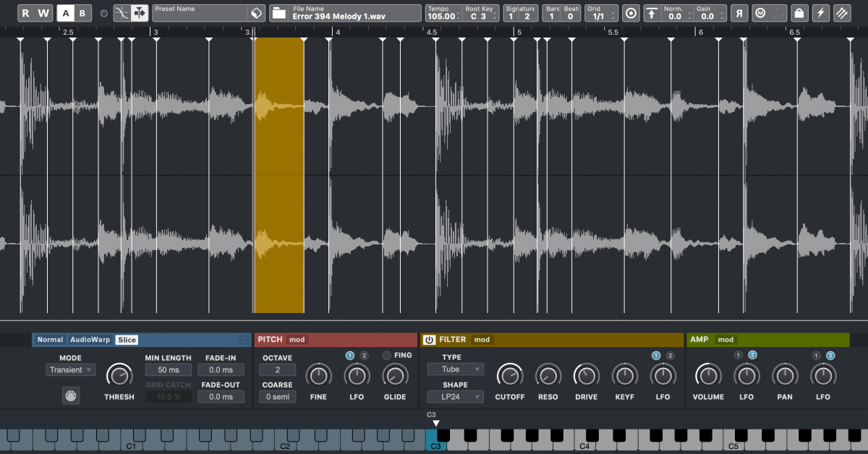Open the AMP mod tab
The width and height of the screenshot is (868, 454).
point(726,340)
